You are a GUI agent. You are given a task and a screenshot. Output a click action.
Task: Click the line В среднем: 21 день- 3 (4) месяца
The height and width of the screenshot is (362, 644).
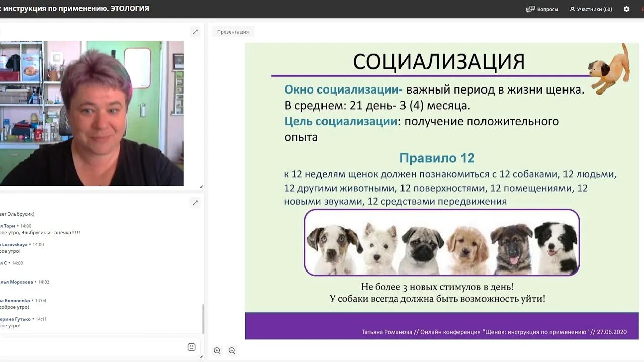click(x=377, y=106)
